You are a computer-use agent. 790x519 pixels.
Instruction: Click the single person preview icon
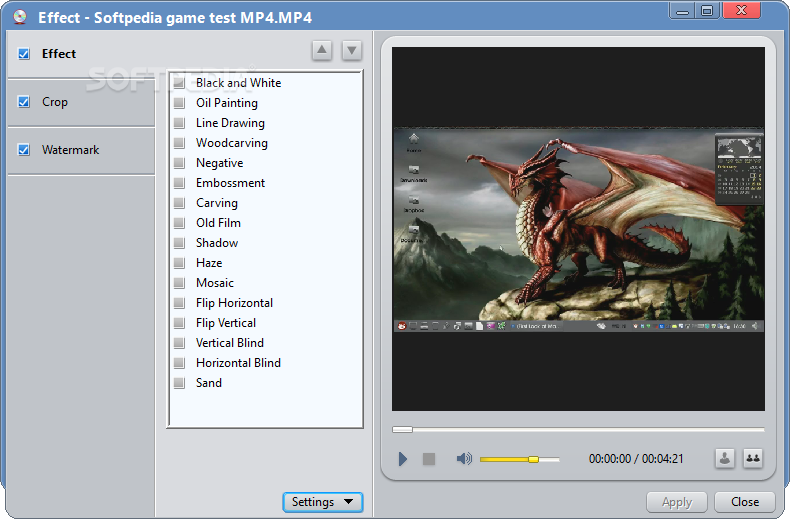[x=725, y=459]
